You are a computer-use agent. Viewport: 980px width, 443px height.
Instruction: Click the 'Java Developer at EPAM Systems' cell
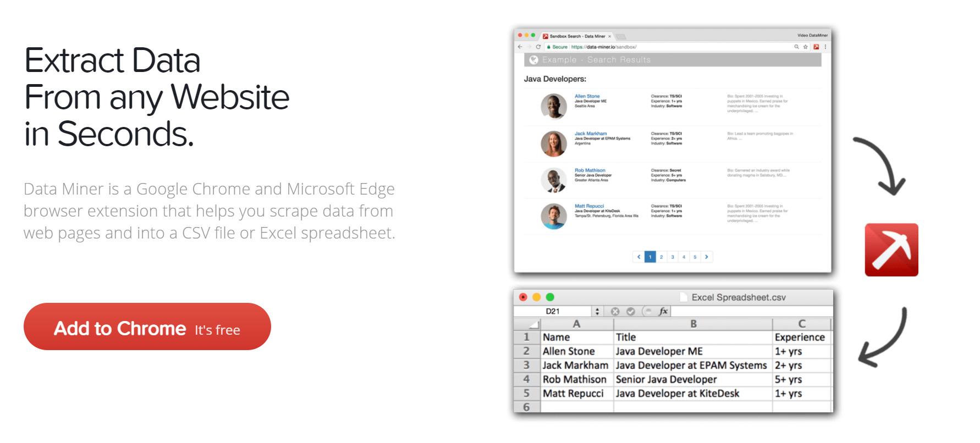click(x=693, y=366)
